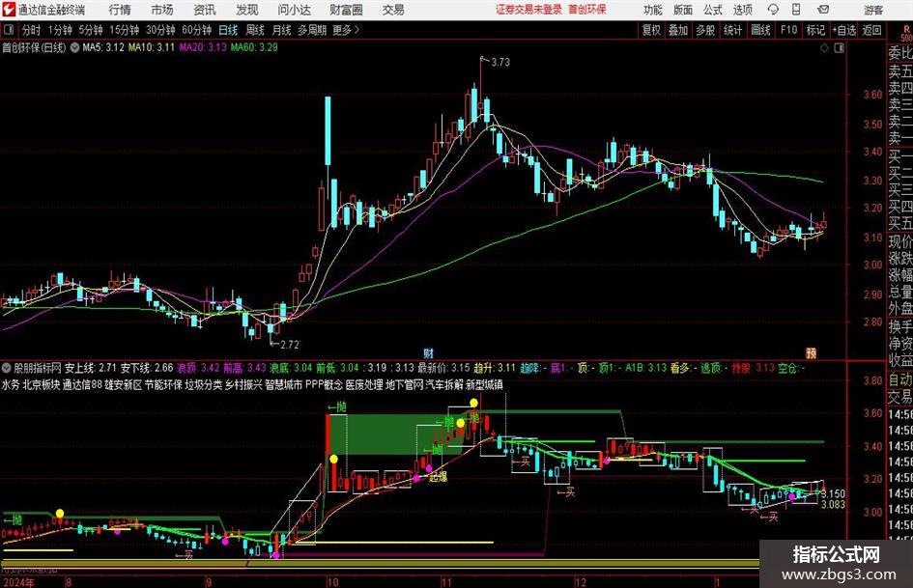The width and height of the screenshot is (913, 588).
Task: Open the 发现 menu
Action: 247,10
